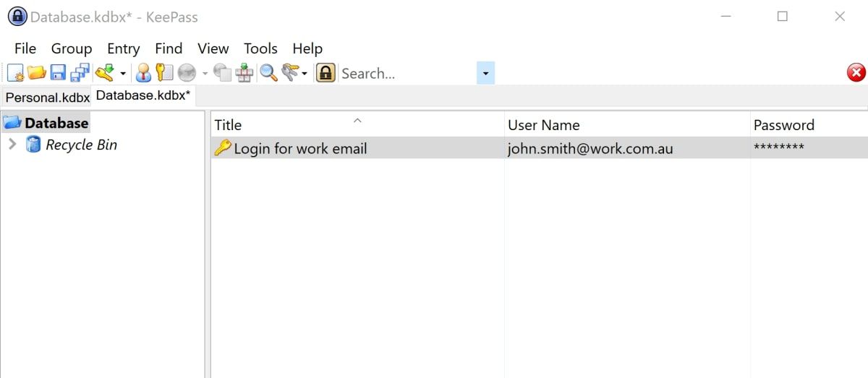Click the Save All icon
868x378 pixels.
click(80, 73)
